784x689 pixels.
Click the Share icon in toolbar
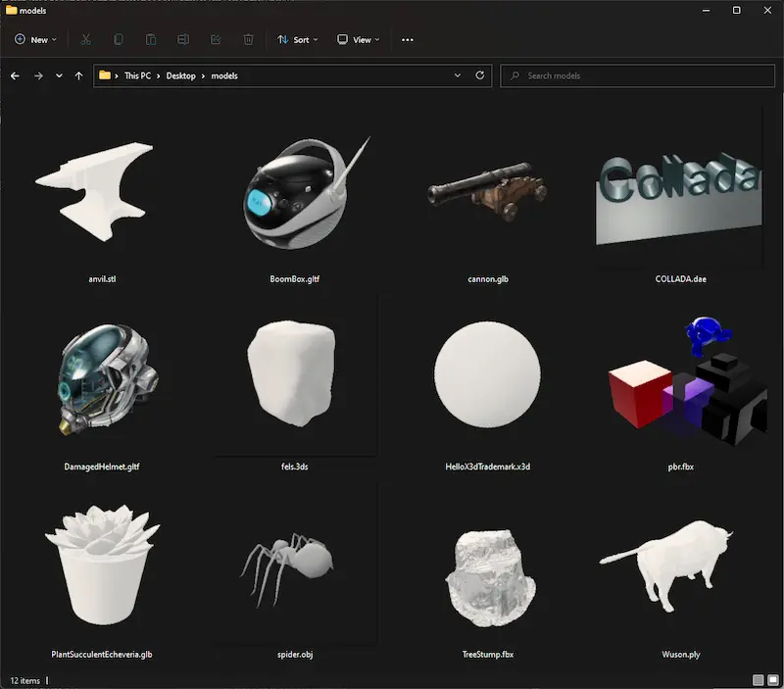tap(216, 39)
